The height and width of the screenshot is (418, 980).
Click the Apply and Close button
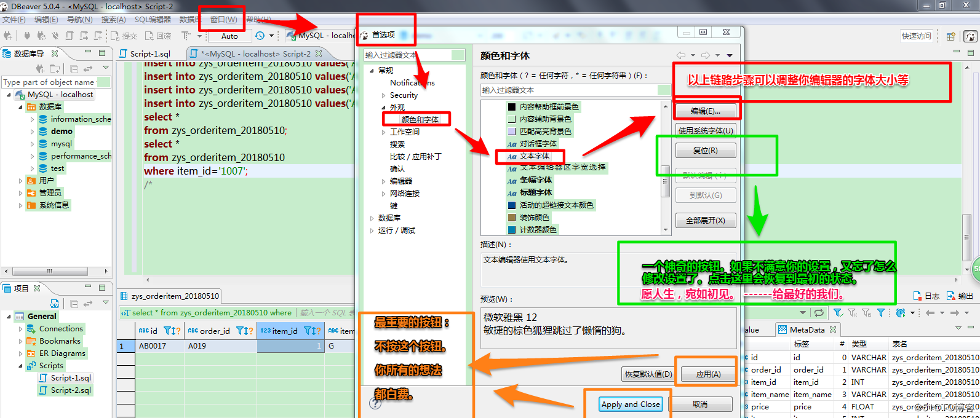[630, 404]
